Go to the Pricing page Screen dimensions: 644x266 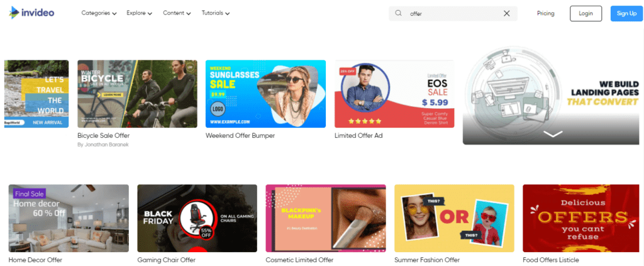545,13
